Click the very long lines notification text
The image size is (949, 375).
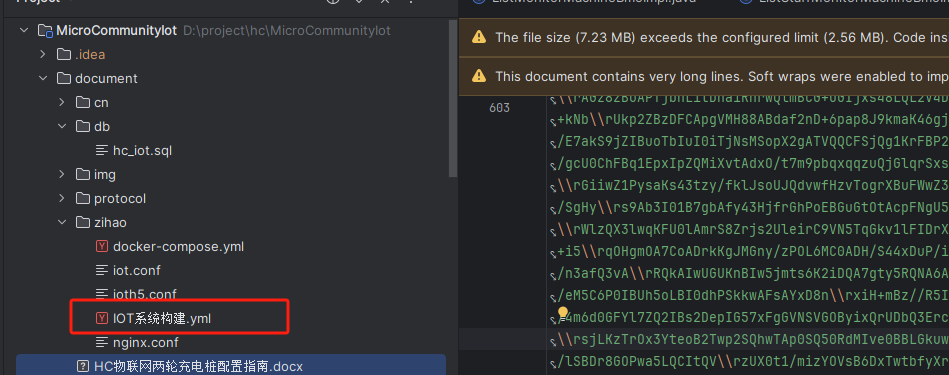[x=722, y=76]
